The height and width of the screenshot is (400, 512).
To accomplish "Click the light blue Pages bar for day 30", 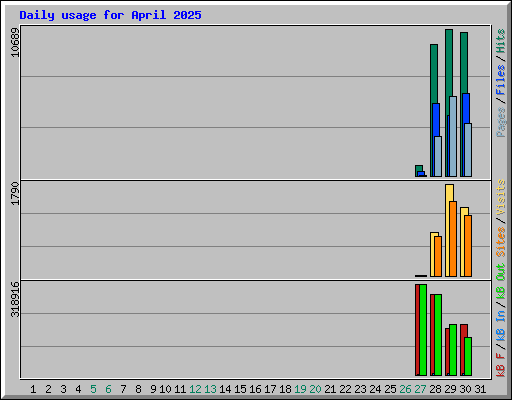I will tap(468, 150).
